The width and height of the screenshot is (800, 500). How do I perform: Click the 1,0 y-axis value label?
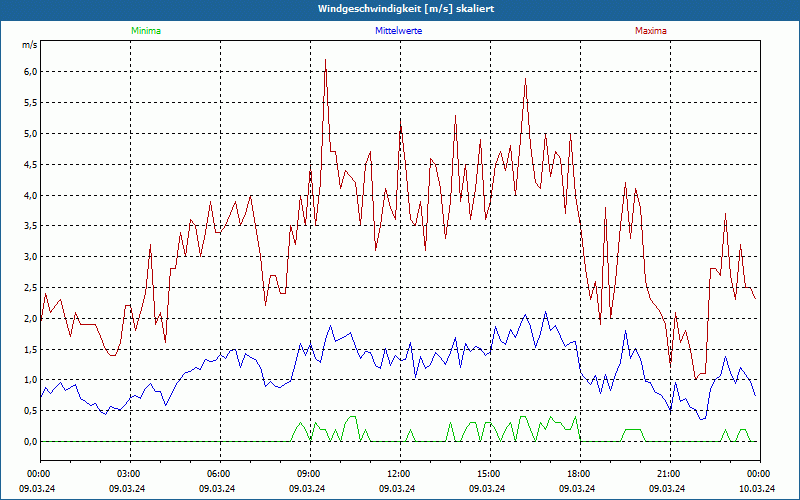[30, 380]
